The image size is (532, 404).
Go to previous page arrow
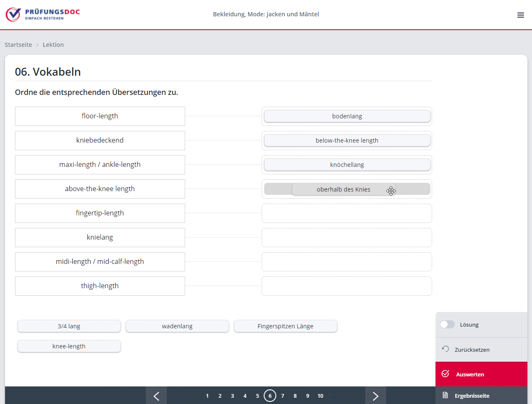[156, 396]
